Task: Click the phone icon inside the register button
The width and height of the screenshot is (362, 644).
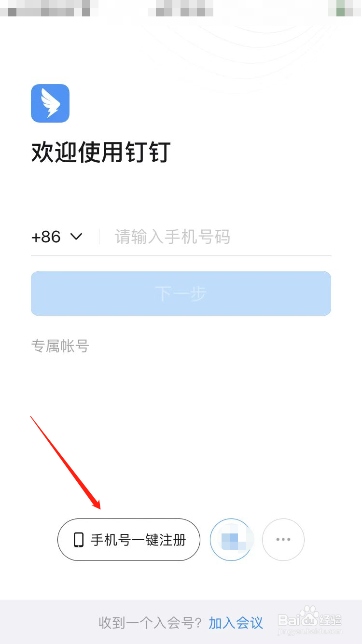Action: (x=78, y=540)
